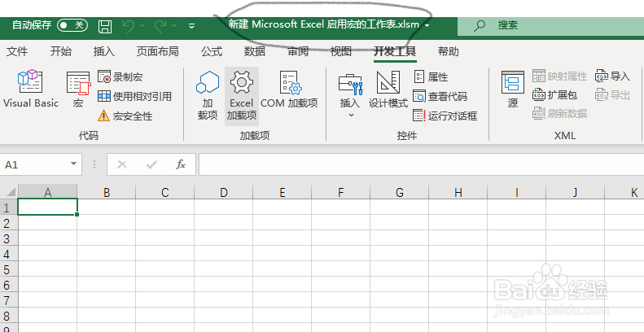Screen dimensions: 644x332
Task: Click cell C3
Action: [x=164, y=238]
